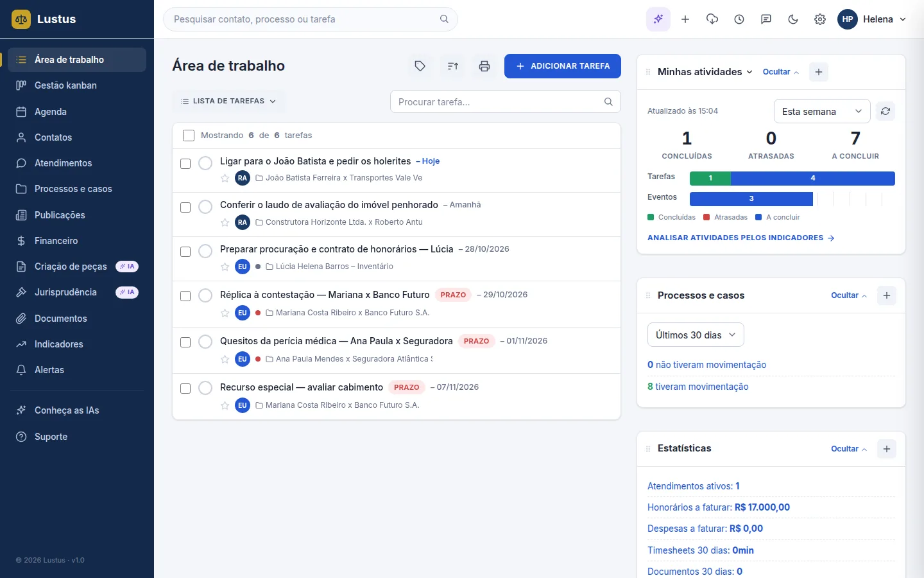The image size is (924, 578).
Task: Open settings via the gear icon
Action: [820, 19]
